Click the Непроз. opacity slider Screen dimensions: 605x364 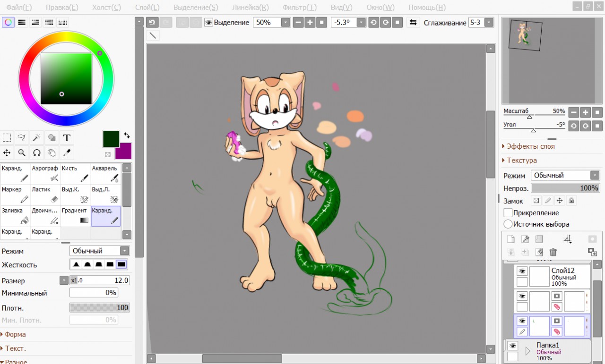click(565, 188)
